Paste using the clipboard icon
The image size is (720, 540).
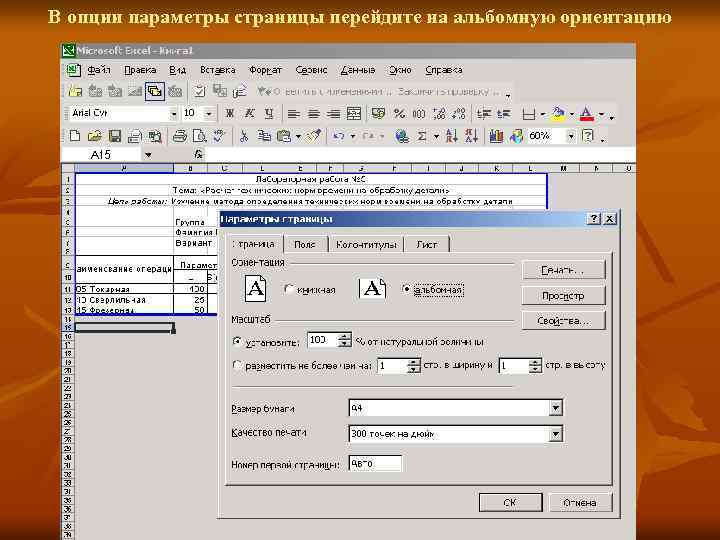pos(284,136)
